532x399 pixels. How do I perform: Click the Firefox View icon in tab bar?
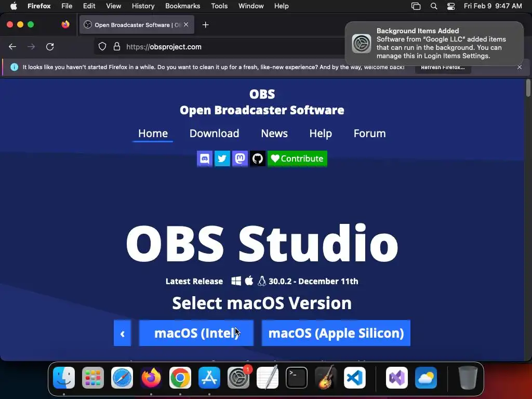[65, 24]
